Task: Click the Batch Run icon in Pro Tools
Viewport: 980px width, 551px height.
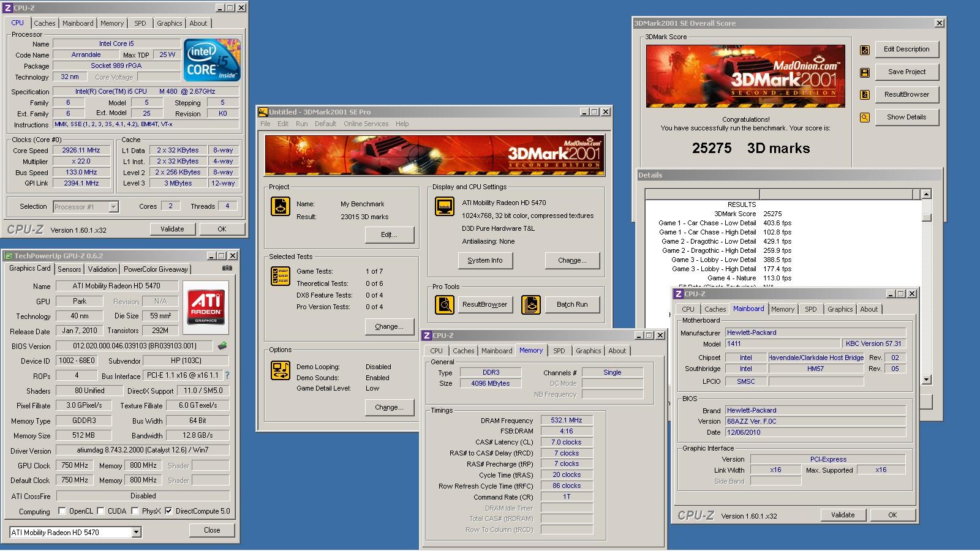Action: 531,304
